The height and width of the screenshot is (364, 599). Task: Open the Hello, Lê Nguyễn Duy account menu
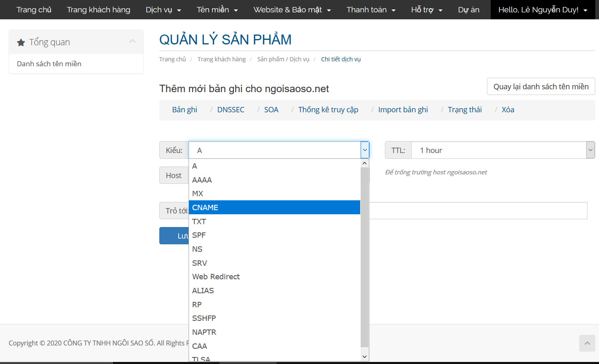tap(543, 10)
